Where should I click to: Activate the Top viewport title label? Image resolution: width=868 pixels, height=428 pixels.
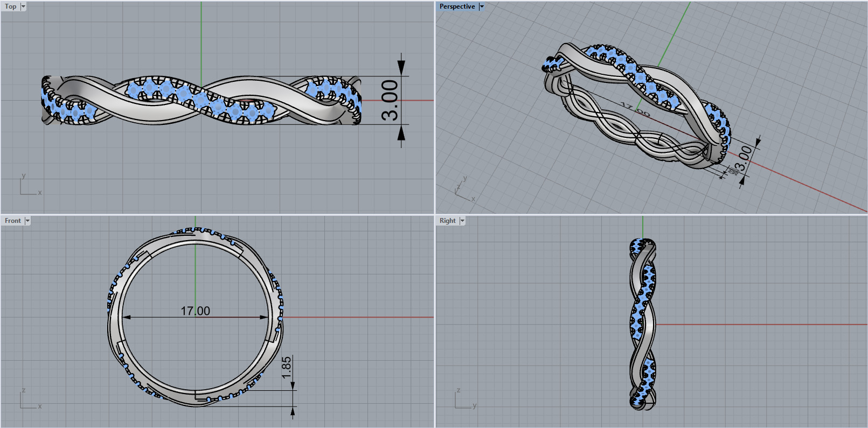pos(11,6)
